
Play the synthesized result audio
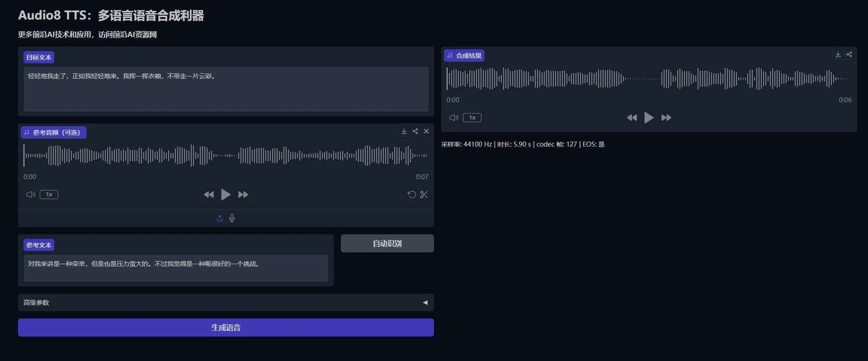(x=649, y=118)
